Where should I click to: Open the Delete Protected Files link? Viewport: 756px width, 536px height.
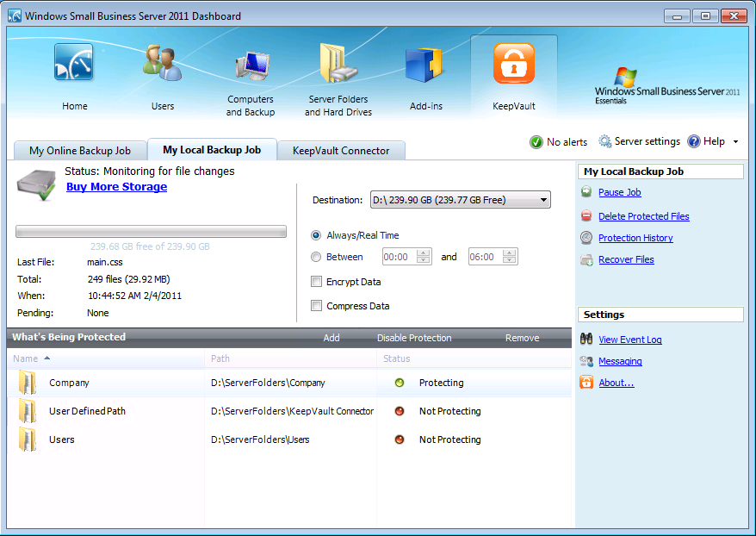point(644,216)
